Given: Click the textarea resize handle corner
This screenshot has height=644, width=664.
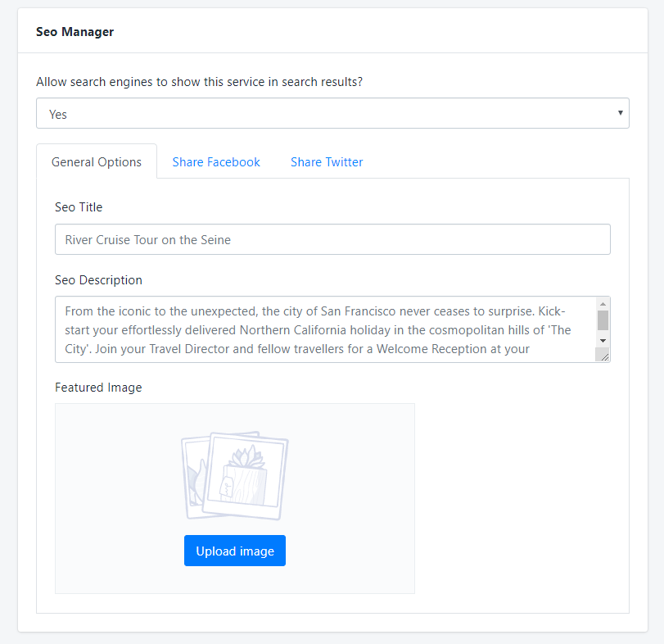Looking at the screenshot, I should click(603, 355).
